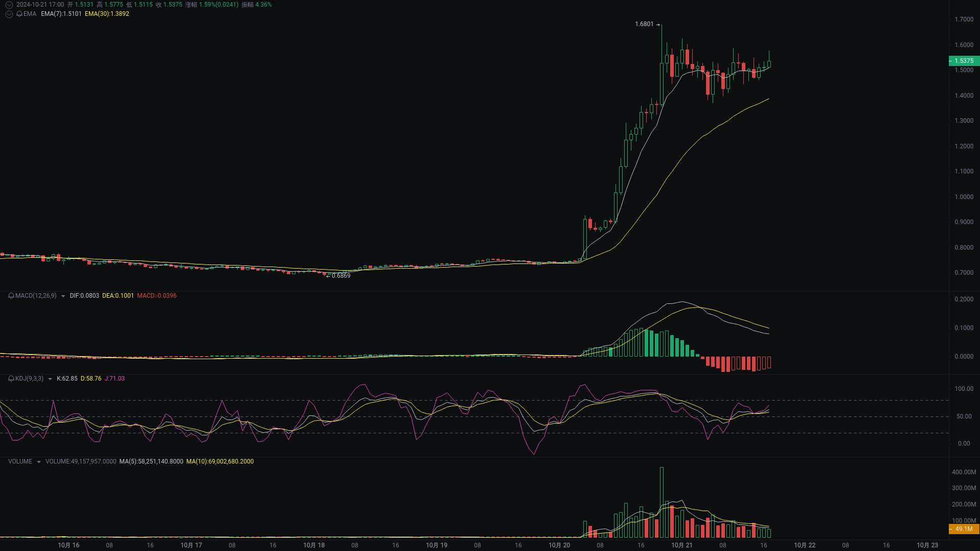The height and width of the screenshot is (551, 980).
Task: Click the MA(5):58,251,140.8000 readout
Action: (151, 461)
